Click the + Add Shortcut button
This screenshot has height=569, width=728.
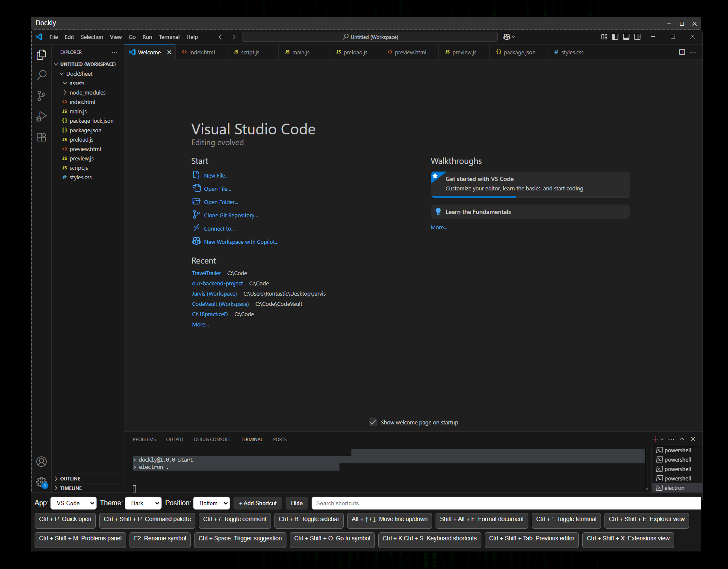point(257,503)
